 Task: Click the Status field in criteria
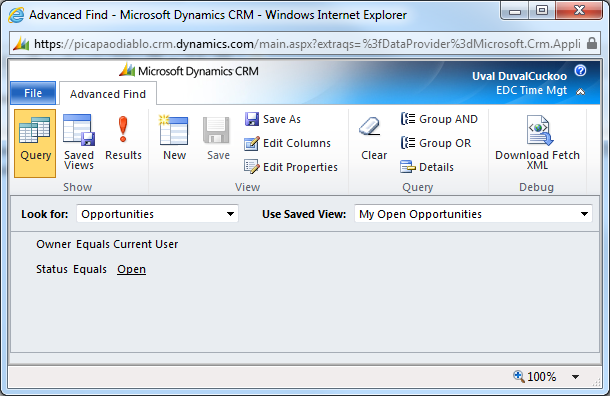click(x=52, y=269)
